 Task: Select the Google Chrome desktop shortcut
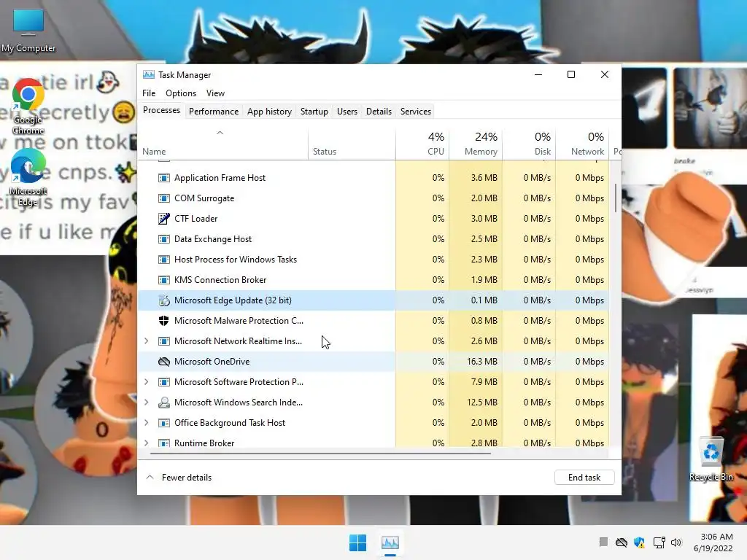point(28,106)
